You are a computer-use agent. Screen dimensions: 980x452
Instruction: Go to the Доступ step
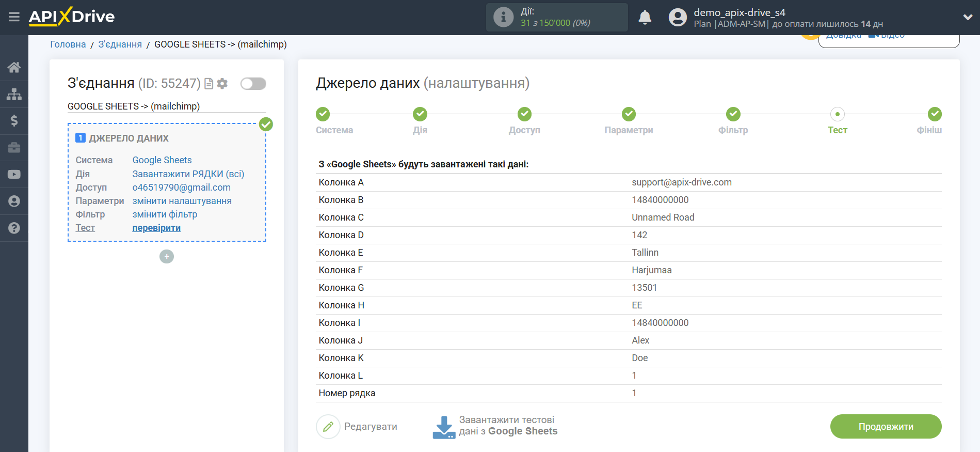point(524,121)
